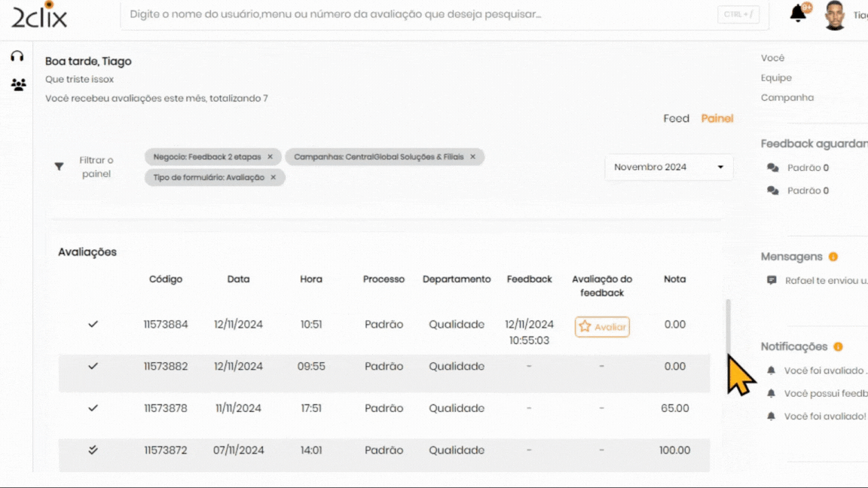The width and height of the screenshot is (868, 488).
Task: Open the notifications bell in top bar
Action: click(798, 14)
